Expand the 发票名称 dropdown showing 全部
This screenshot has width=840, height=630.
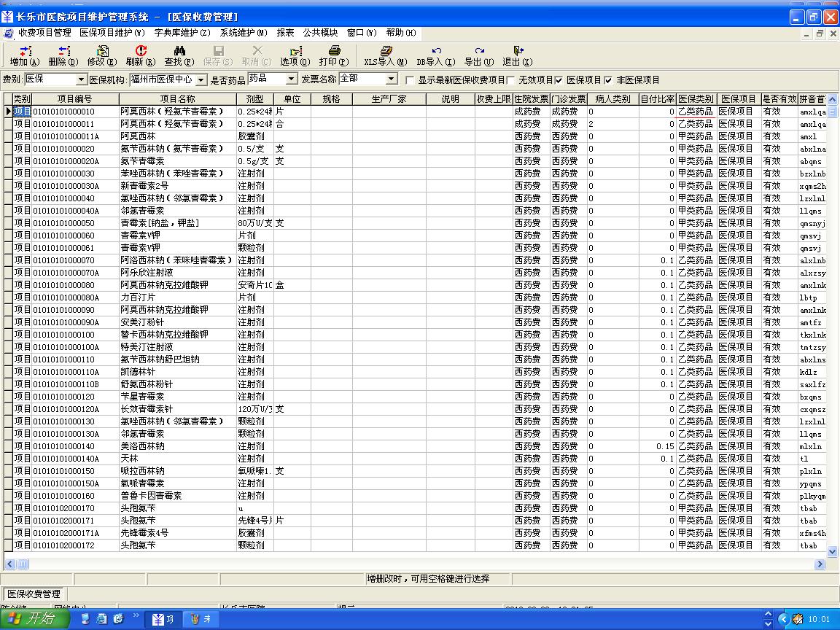(x=392, y=79)
